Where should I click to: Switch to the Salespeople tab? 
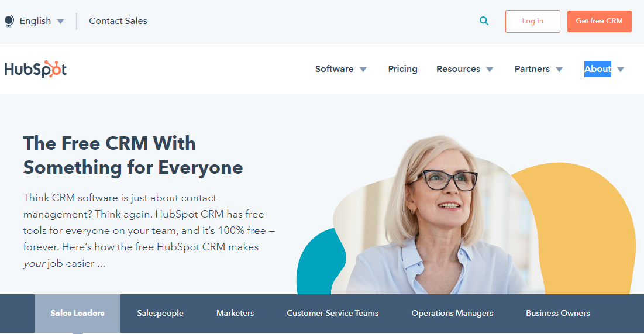click(160, 313)
